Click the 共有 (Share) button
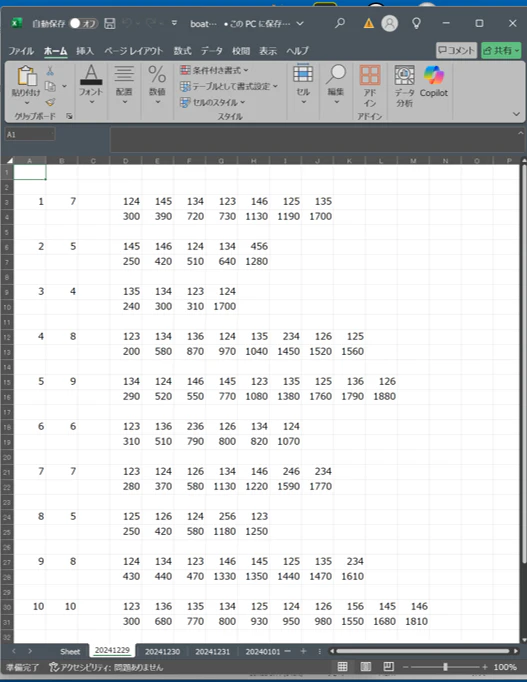Screen dimensions: 527x682 tap(501, 50)
